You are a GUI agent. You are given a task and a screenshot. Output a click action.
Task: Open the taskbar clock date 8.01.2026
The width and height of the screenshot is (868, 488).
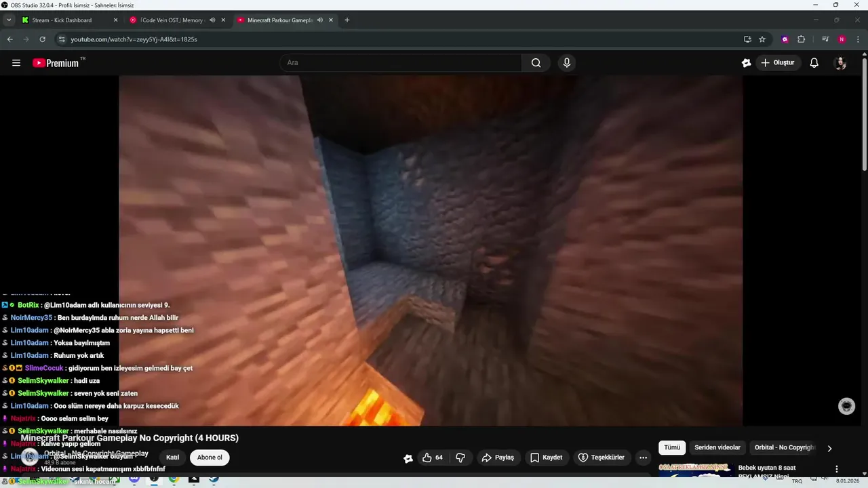848,481
